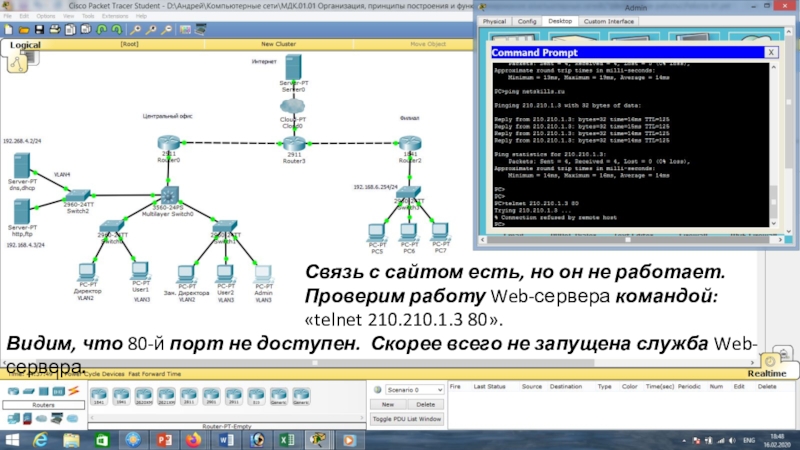Open Word from the taskbar

tap(226, 440)
